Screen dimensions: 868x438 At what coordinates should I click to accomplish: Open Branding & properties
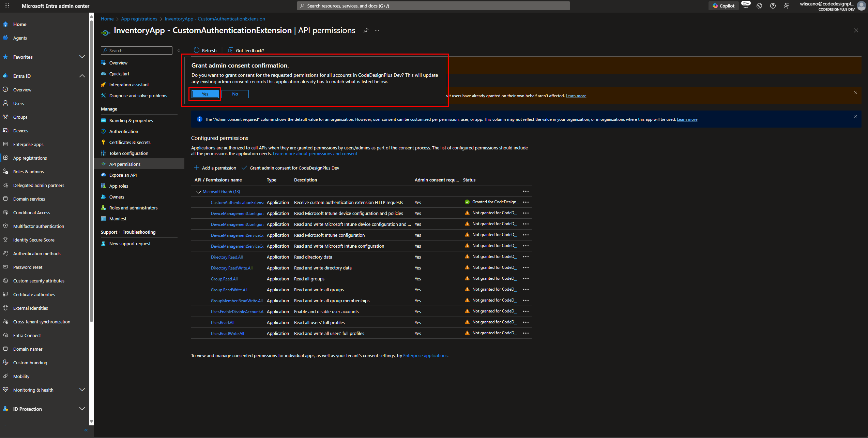point(131,120)
